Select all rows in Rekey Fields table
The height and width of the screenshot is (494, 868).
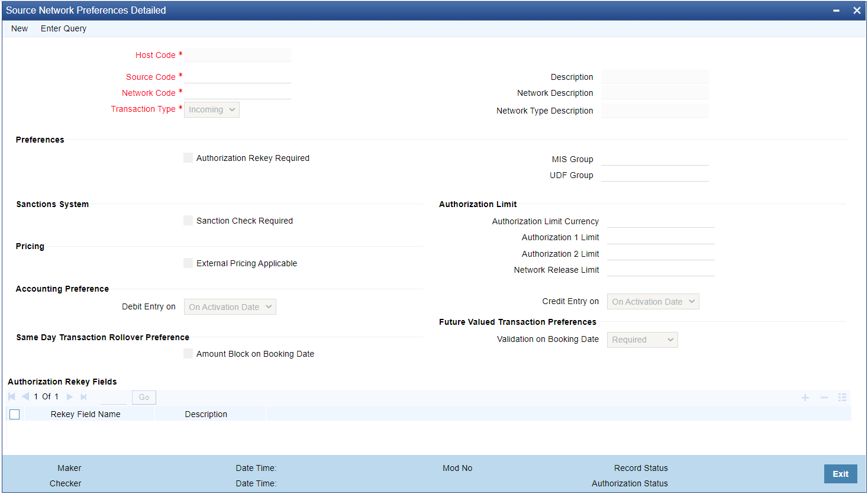pyautogui.click(x=15, y=414)
